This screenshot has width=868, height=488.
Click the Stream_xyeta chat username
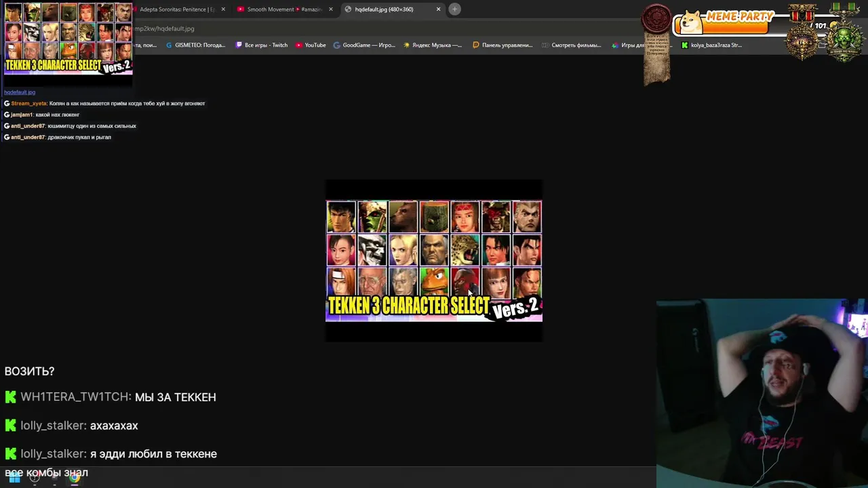tap(28, 104)
